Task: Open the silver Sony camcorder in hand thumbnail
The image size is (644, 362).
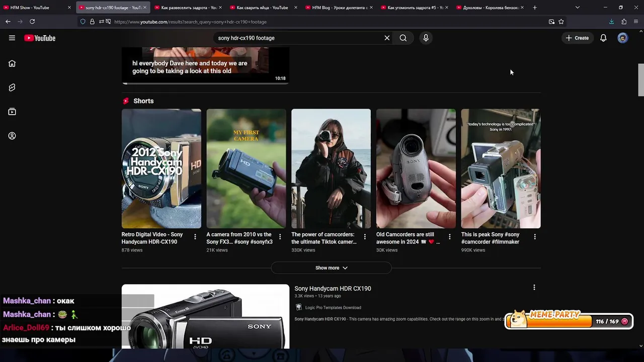Action: [416, 168]
